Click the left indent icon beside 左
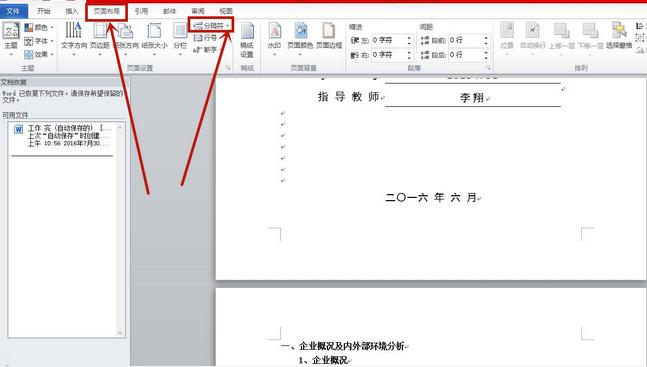647x367 pixels. pyautogui.click(x=355, y=40)
